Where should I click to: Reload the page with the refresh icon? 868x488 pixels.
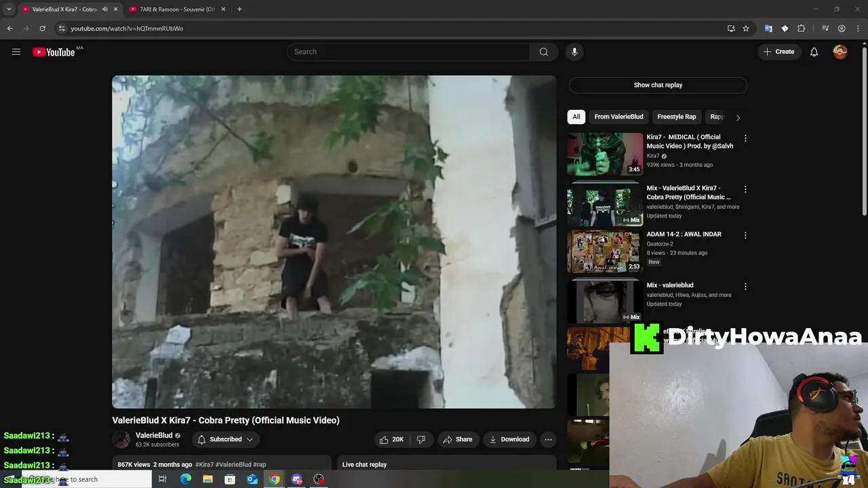(42, 28)
